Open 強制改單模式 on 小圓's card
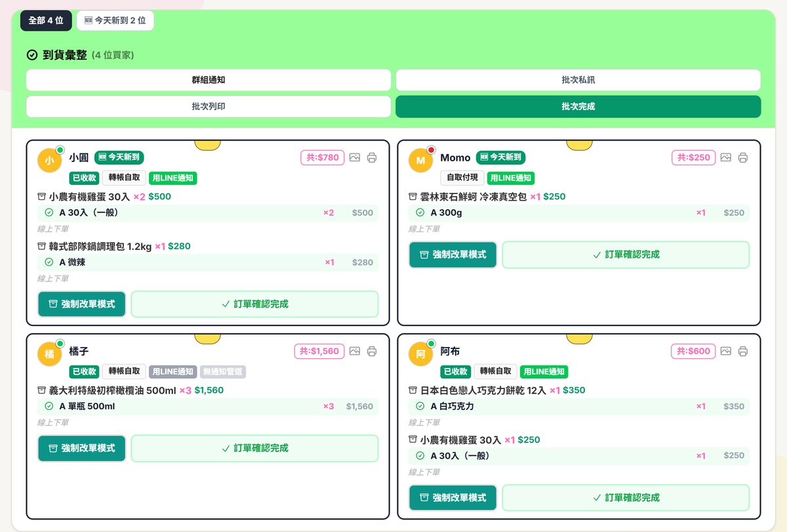Screen dimensions: 787x532 (81, 304)
